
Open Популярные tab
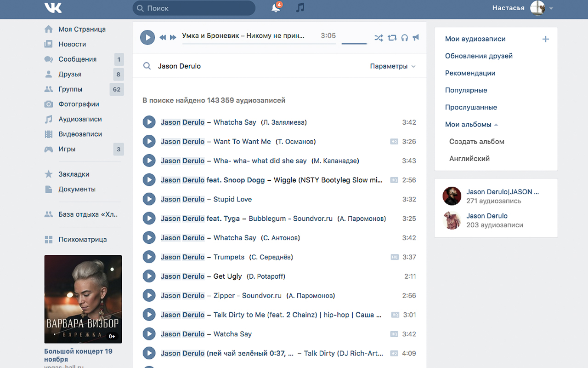(466, 90)
